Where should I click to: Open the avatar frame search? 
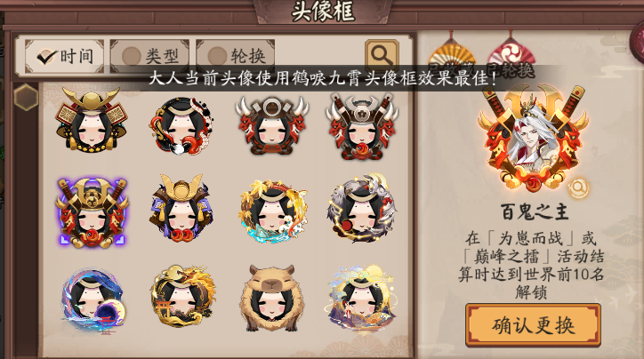tap(382, 55)
